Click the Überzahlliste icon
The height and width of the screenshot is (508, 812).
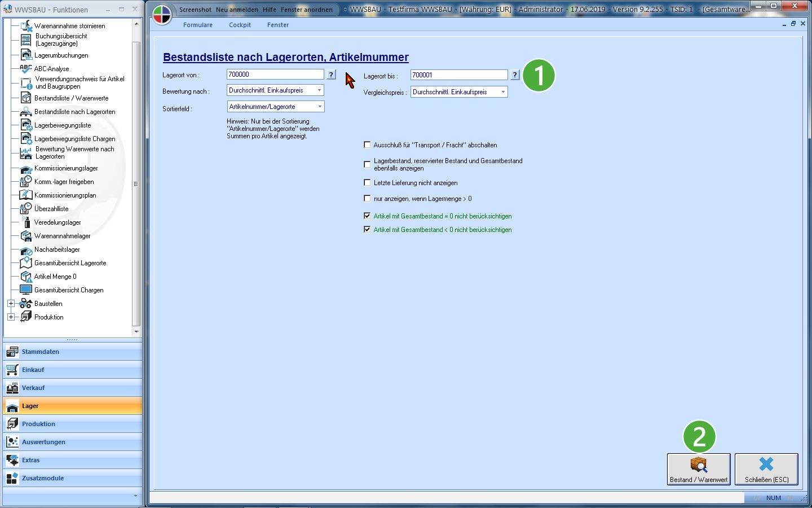pyautogui.click(x=26, y=209)
